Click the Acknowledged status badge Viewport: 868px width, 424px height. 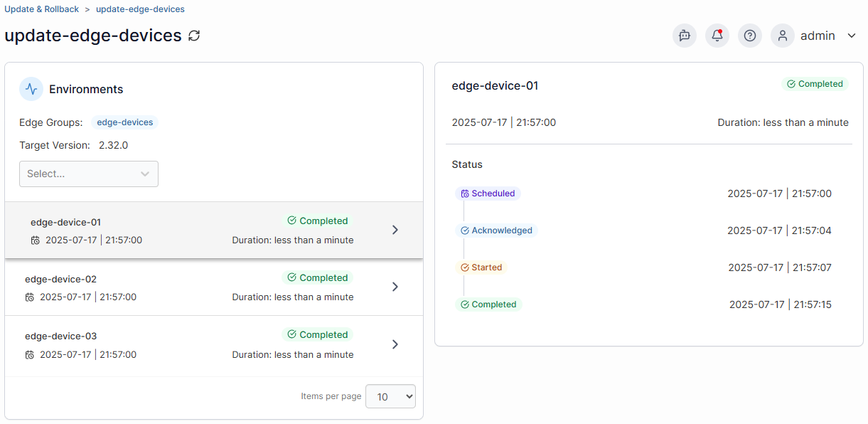496,230
